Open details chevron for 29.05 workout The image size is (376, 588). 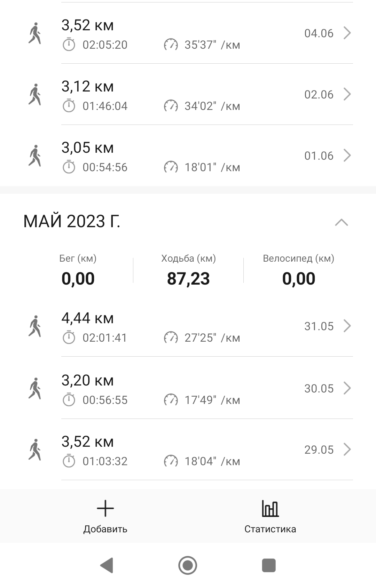347,450
